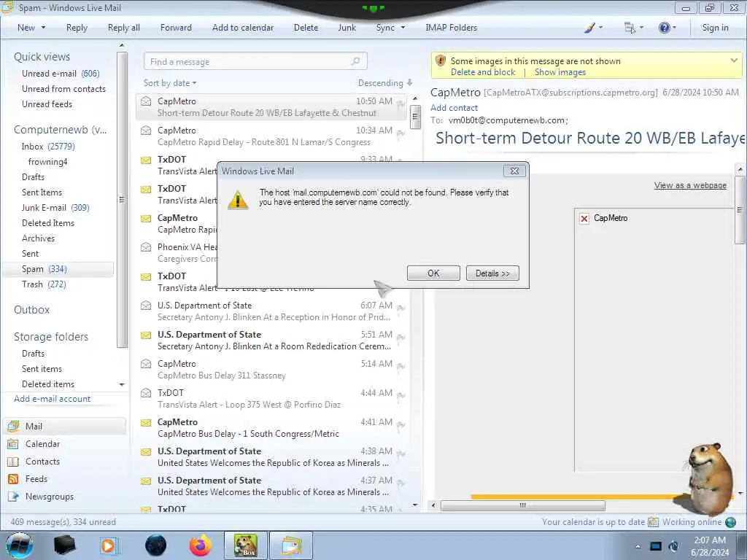Open the paintbrush colorizer icon menu
747x560 pixels.
[x=593, y=28]
